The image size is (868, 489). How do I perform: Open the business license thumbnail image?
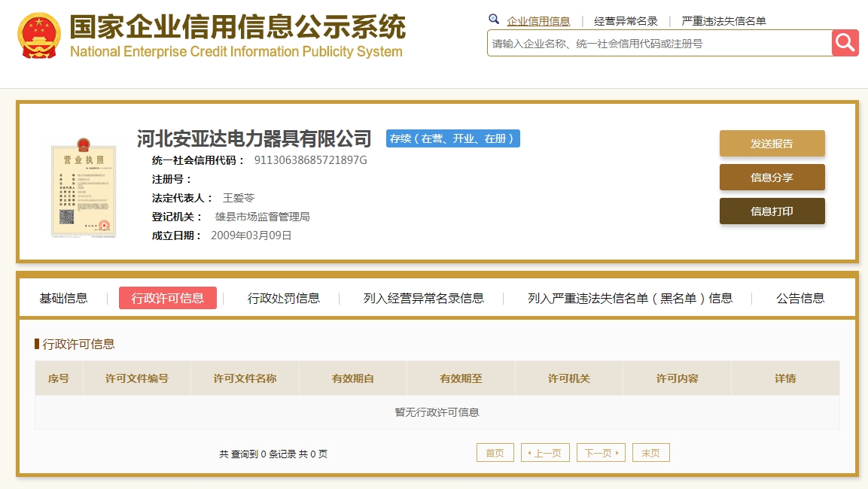[84, 187]
